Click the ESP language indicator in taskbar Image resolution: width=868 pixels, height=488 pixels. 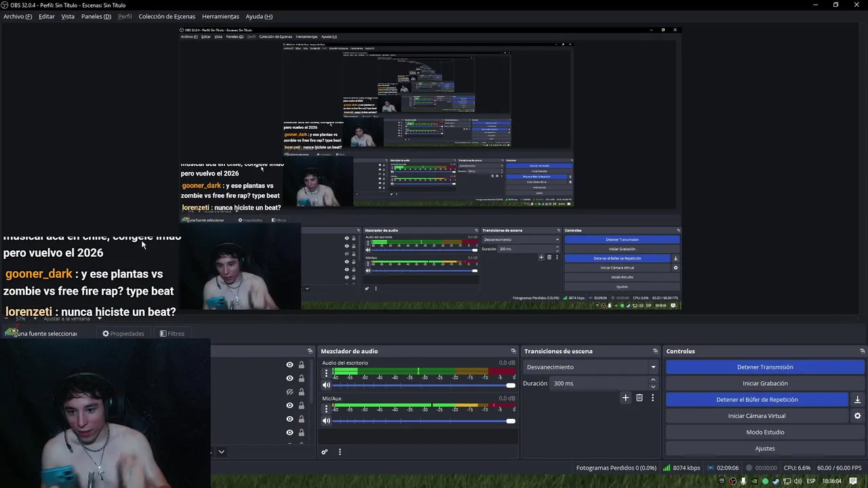tap(811, 481)
